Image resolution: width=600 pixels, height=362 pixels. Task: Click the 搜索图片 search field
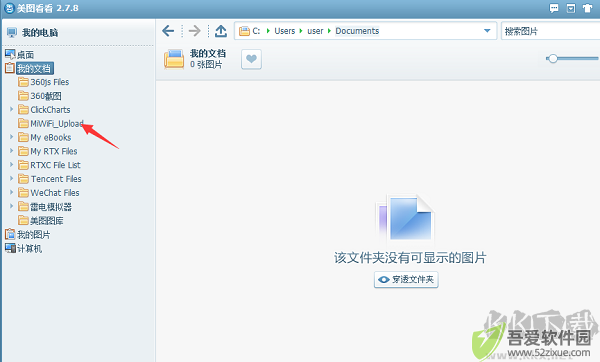click(551, 31)
